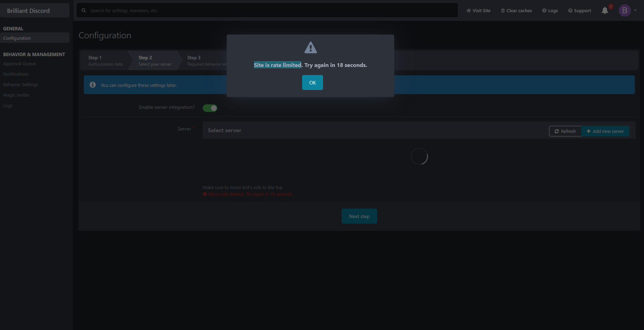This screenshot has height=330, width=644.
Task: Expand the user account menu arrow
Action: (x=635, y=10)
